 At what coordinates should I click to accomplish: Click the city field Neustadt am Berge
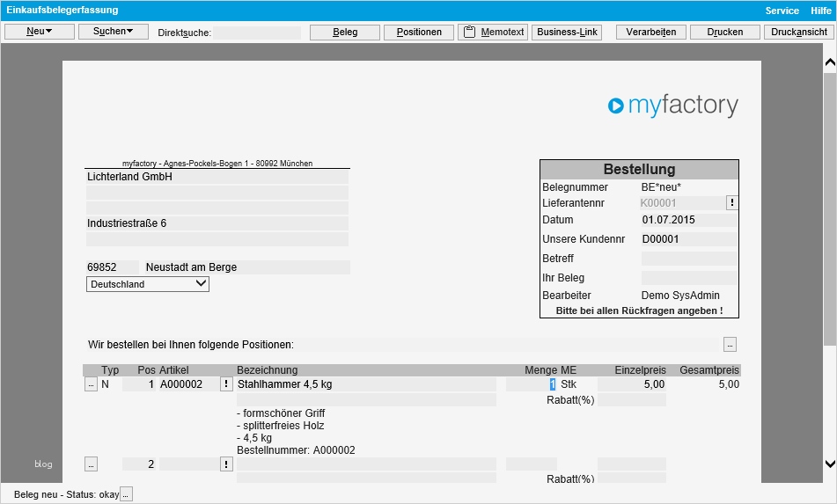247,267
